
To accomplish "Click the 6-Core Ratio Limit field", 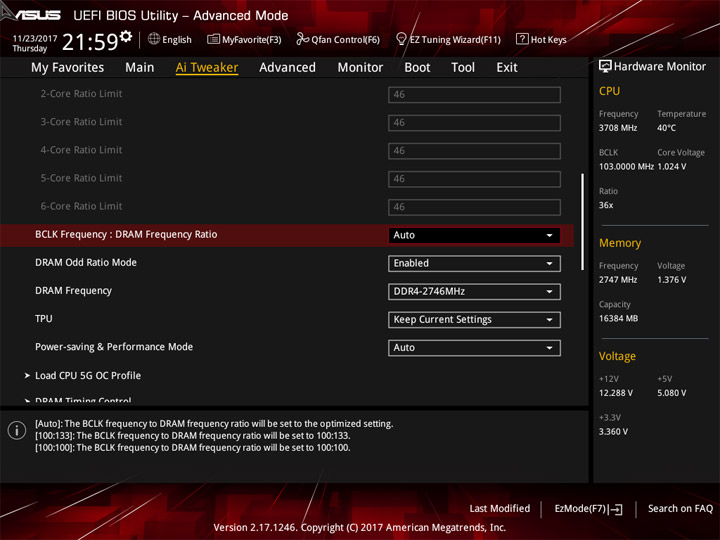I will [x=474, y=207].
